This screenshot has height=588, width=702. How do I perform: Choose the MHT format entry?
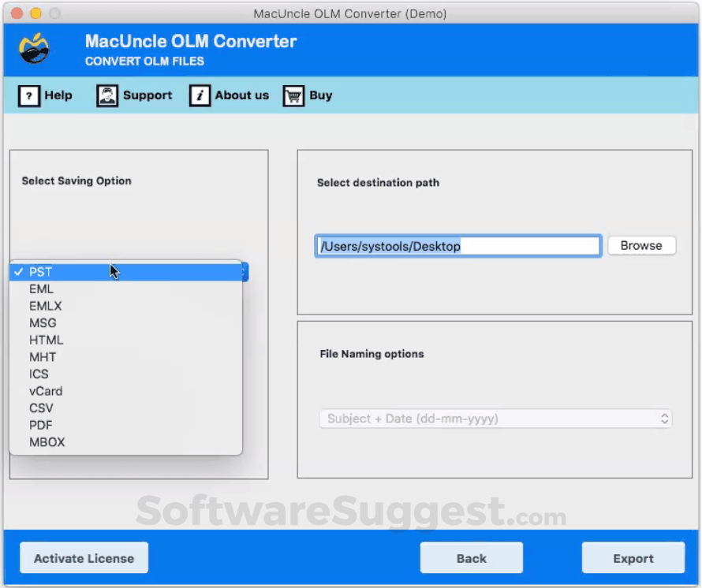coord(125,357)
